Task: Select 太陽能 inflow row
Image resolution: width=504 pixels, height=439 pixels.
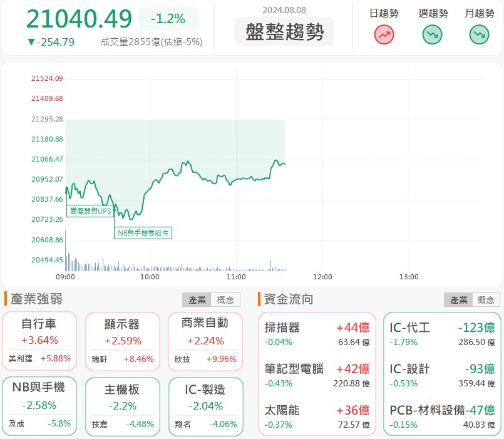Action: (317, 417)
